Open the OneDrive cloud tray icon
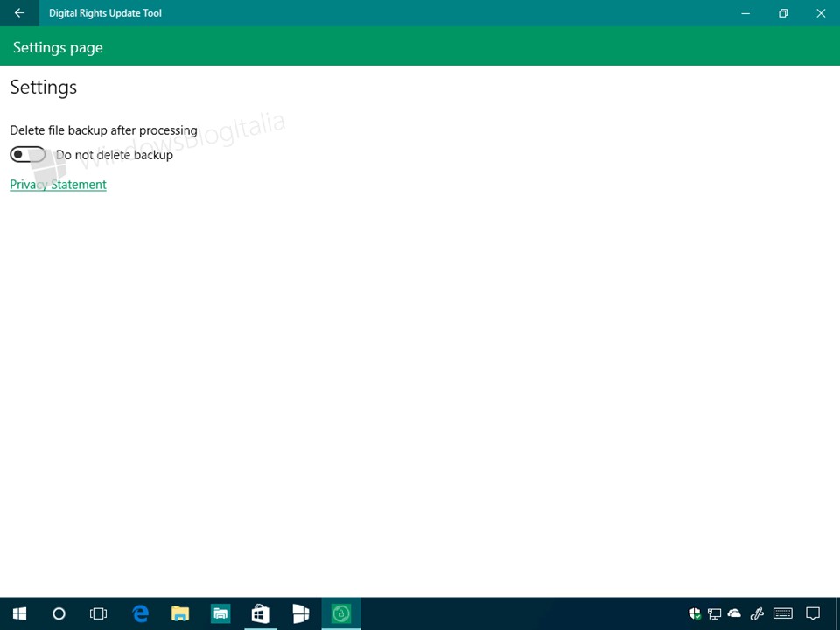Screen dimensions: 840x630 click(734, 612)
